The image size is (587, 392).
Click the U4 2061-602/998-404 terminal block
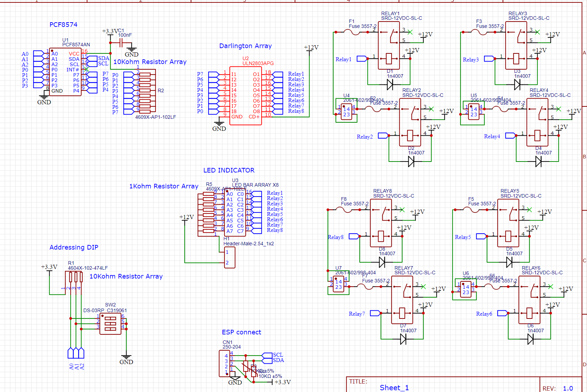click(347, 112)
